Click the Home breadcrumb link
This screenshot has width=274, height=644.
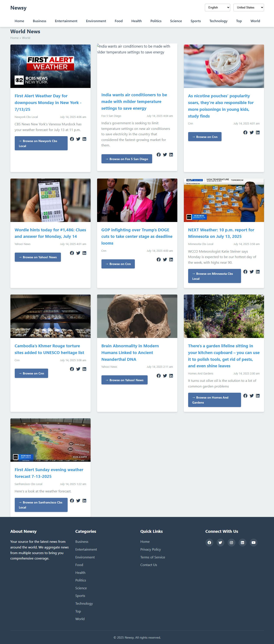pos(15,38)
